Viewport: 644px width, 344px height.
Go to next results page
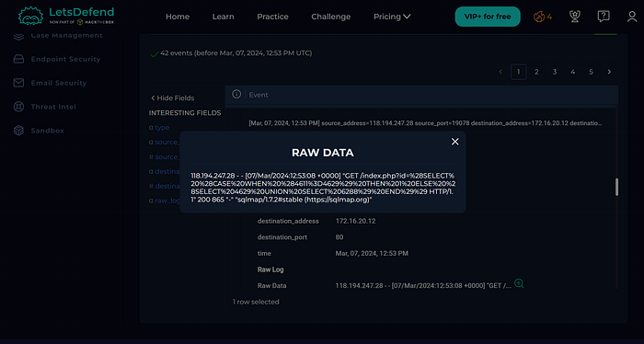pos(609,72)
